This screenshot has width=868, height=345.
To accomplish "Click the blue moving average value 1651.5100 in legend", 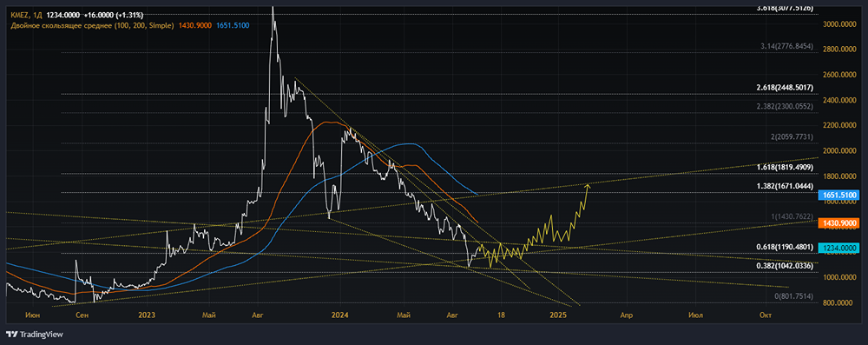I will [x=233, y=25].
